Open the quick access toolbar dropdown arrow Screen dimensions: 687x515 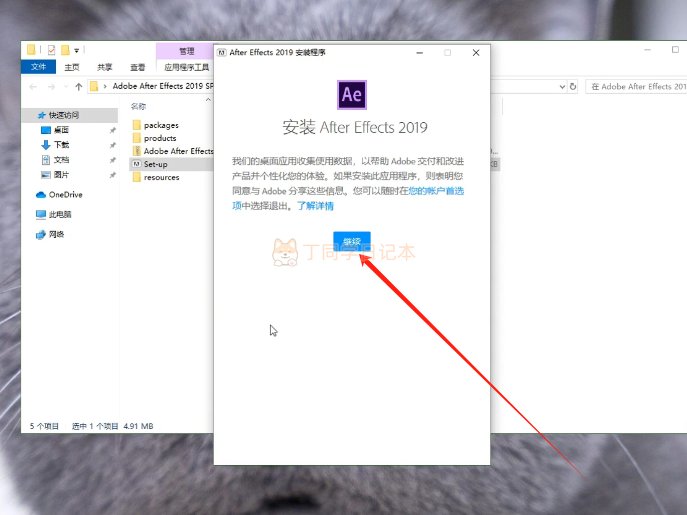(x=76, y=50)
